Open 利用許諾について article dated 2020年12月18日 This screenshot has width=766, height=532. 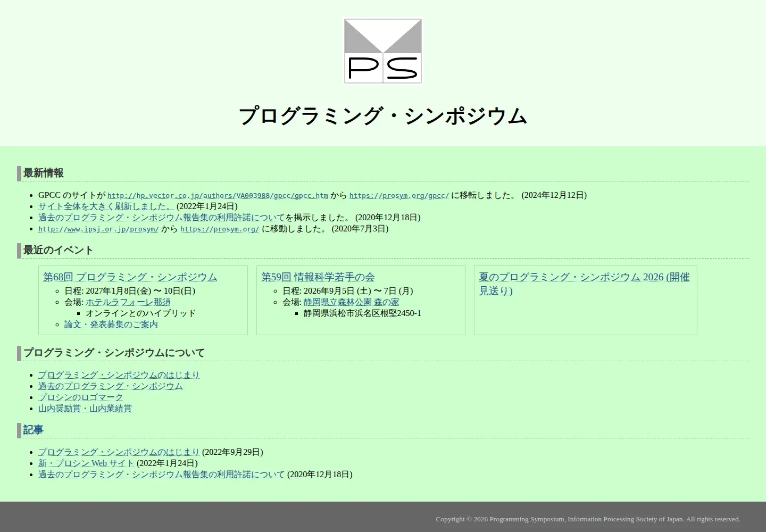click(x=162, y=475)
